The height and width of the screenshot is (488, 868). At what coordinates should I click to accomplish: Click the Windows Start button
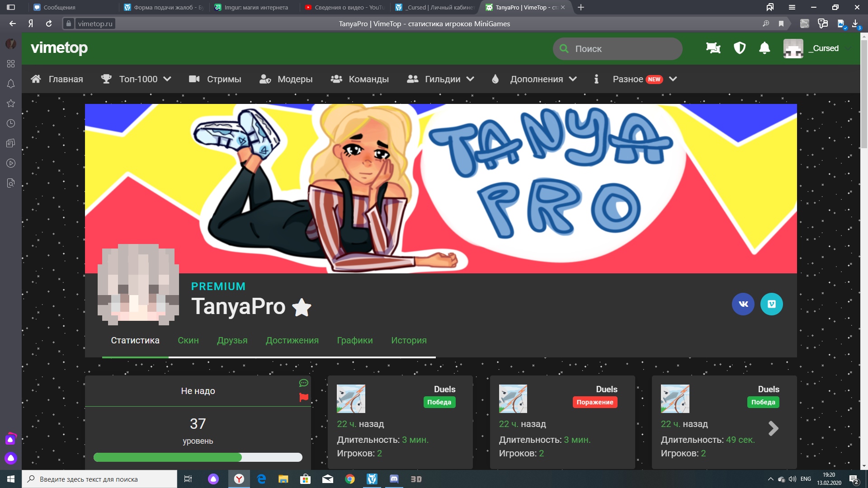(x=11, y=479)
